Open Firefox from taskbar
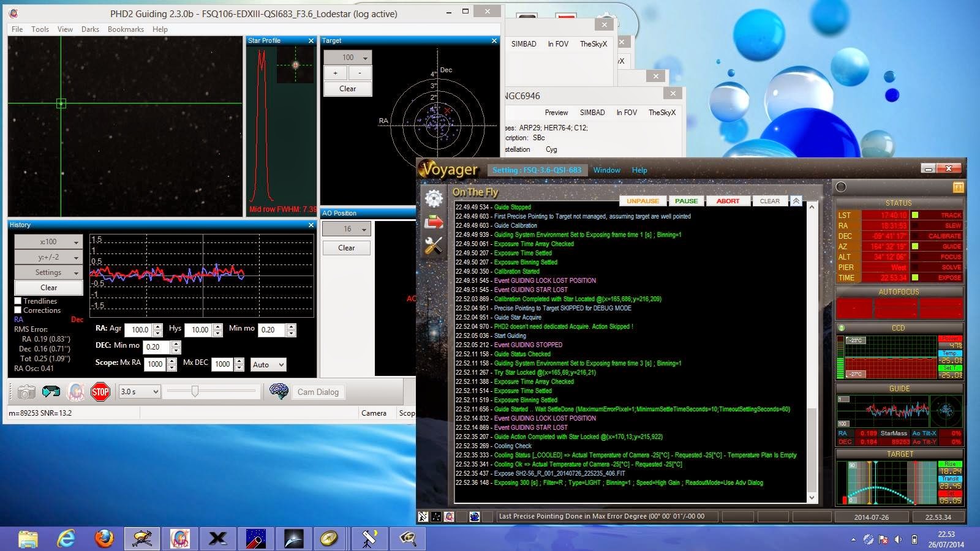980x551 pixels. point(104,539)
